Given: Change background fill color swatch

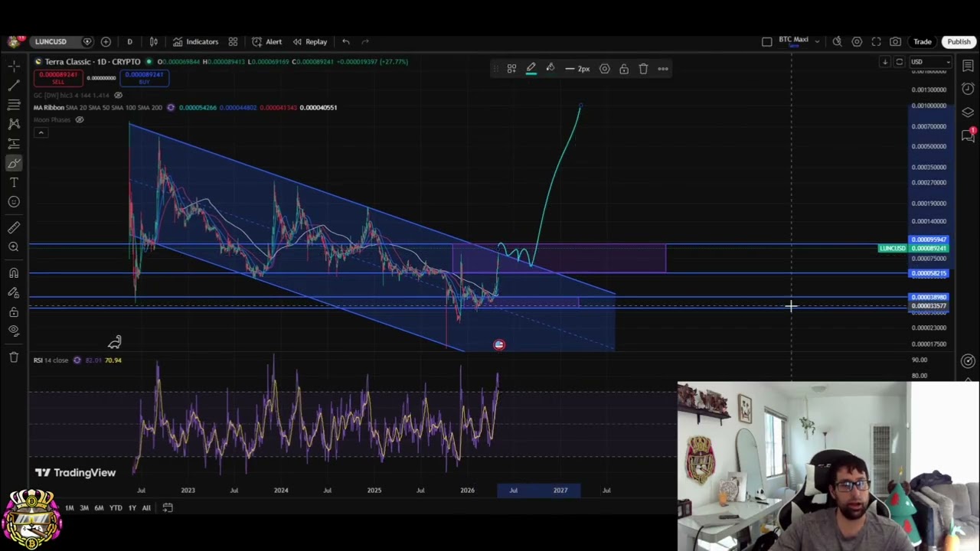Looking at the screenshot, I should (x=550, y=69).
